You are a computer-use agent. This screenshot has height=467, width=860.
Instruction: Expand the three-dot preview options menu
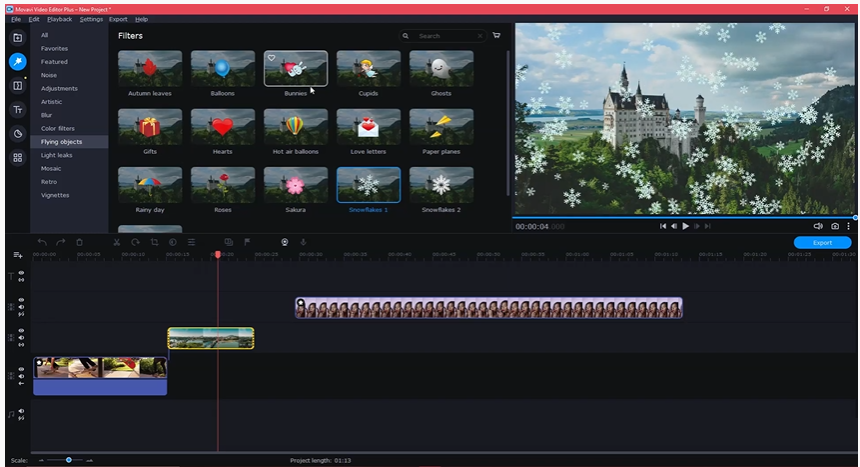[x=849, y=227]
